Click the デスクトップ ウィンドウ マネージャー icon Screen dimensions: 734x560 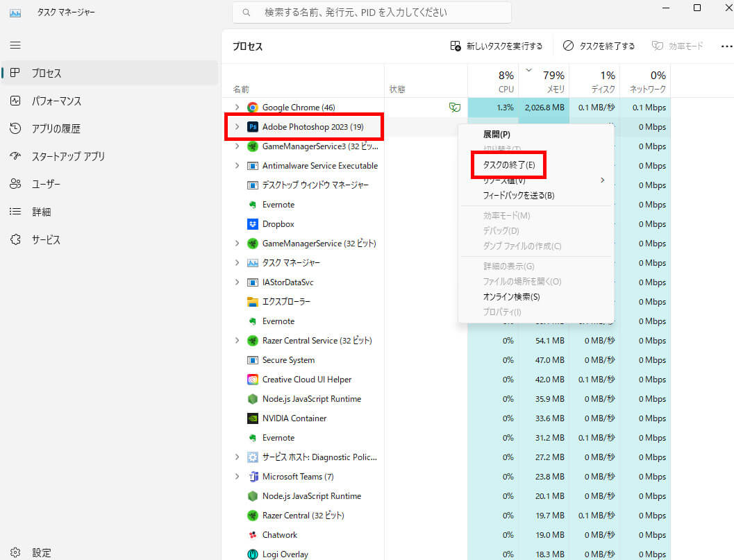point(252,185)
